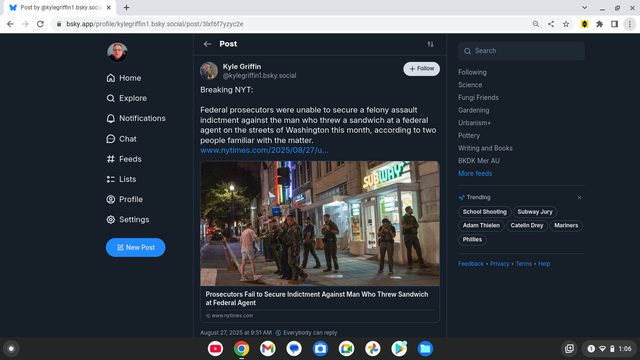This screenshot has width=640, height=360.
Task: Click into the Search field
Action: (521, 51)
